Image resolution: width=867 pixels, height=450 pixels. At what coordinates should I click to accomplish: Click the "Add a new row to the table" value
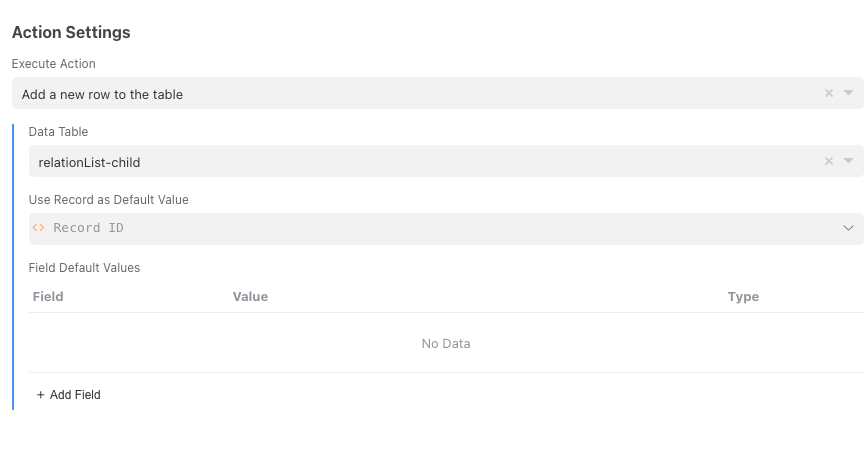tap(102, 94)
